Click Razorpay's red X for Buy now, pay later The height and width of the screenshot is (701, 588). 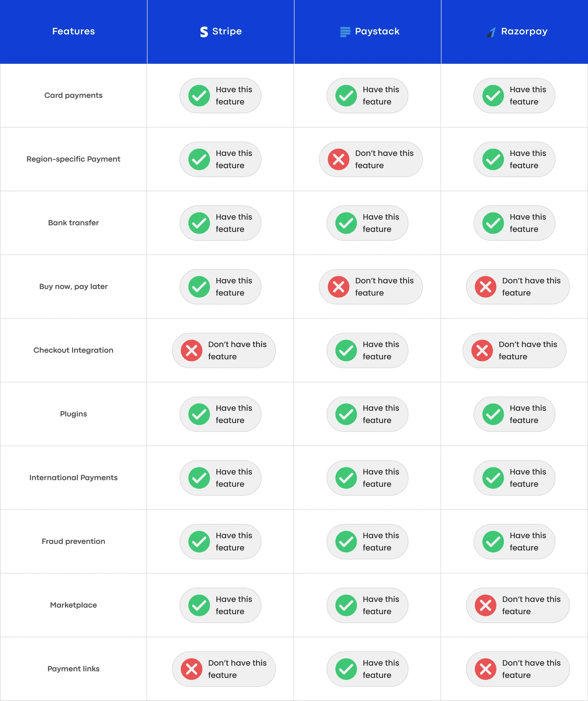(485, 287)
